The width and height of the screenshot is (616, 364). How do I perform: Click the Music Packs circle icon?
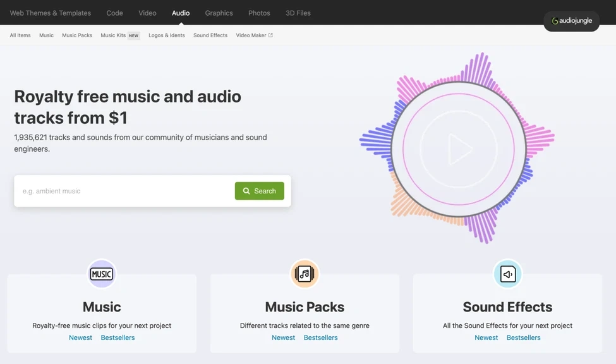point(305,274)
